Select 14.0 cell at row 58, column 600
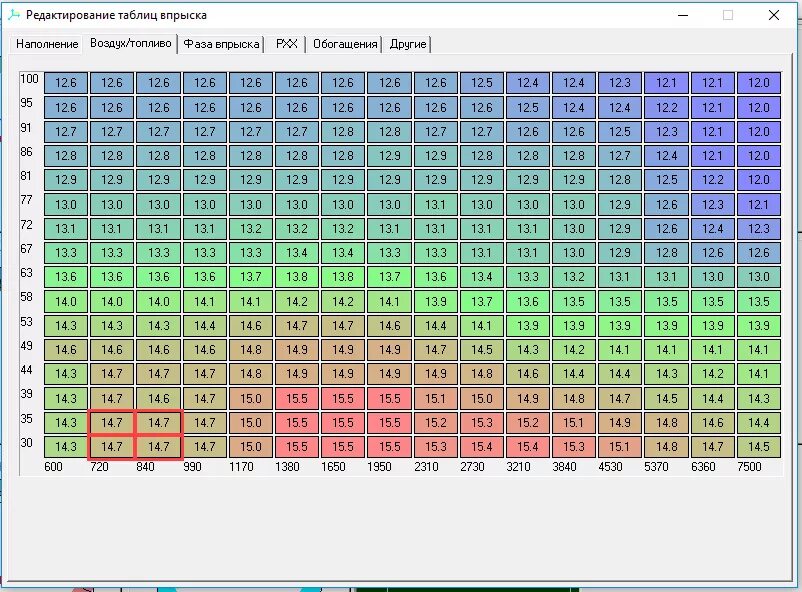This screenshot has height=592, width=802. point(66,301)
